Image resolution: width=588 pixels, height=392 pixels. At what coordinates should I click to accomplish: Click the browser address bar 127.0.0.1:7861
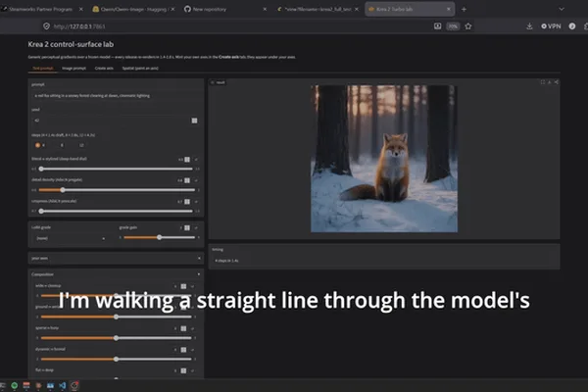(240, 26)
